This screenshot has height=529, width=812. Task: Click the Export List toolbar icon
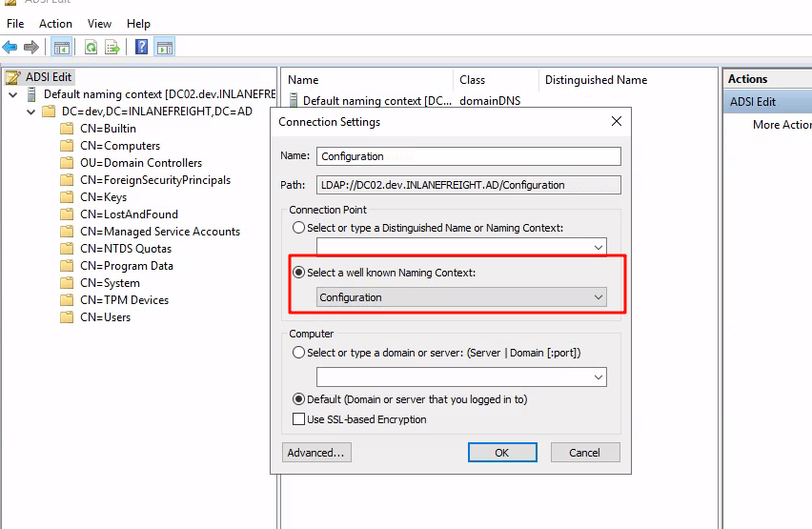tap(112, 47)
